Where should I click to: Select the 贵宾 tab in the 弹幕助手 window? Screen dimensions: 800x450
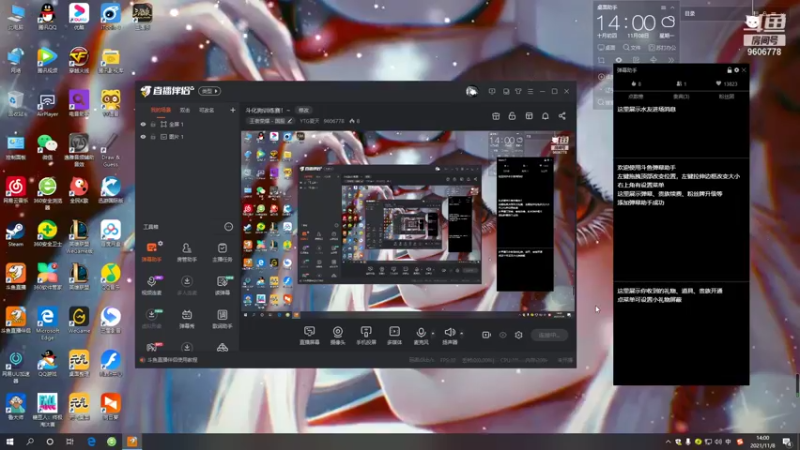pos(681,96)
